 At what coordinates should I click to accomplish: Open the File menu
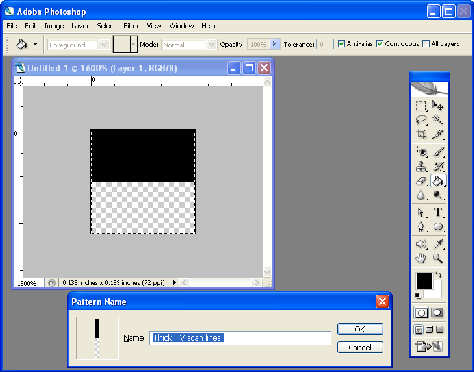pyautogui.click(x=11, y=26)
